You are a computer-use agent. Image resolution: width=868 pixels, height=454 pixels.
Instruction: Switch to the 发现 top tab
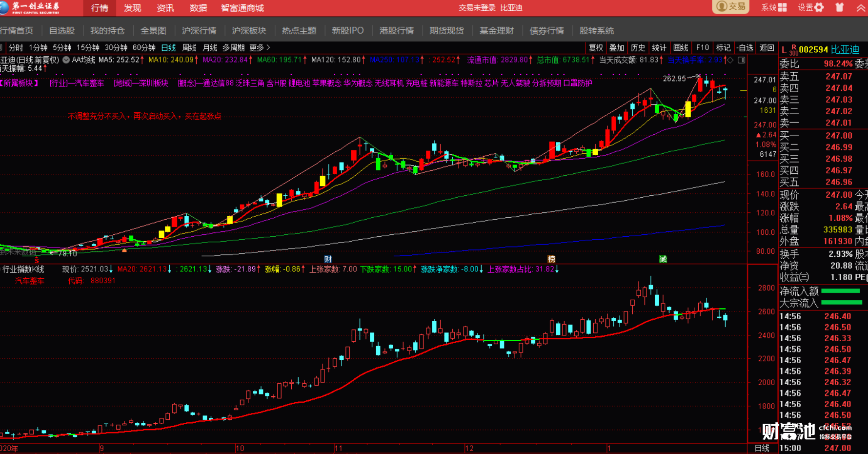pyautogui.click(x=132, y=8)
